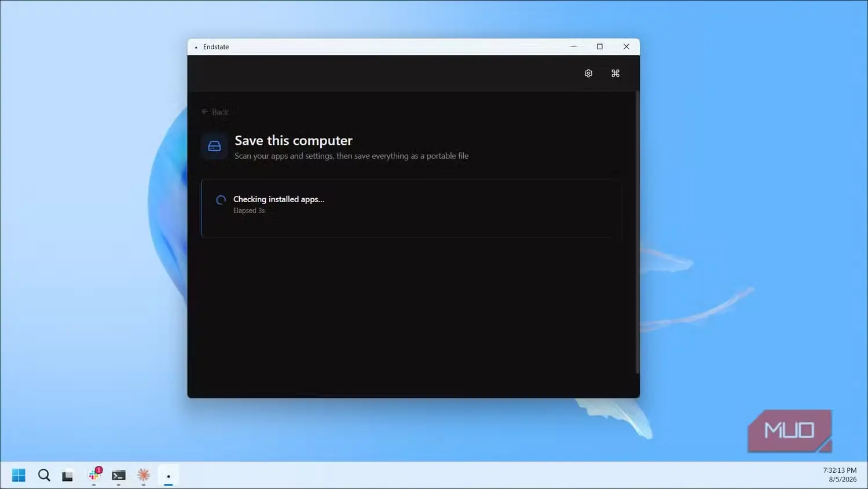Open the command palette icon

point(616,73)
